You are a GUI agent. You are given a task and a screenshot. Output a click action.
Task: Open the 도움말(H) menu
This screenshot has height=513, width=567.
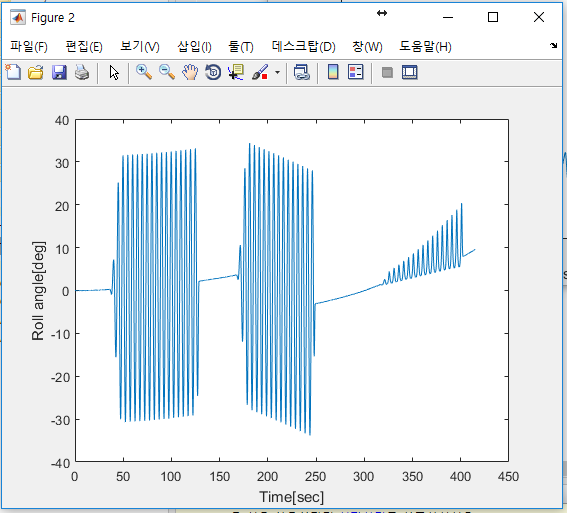425,47
